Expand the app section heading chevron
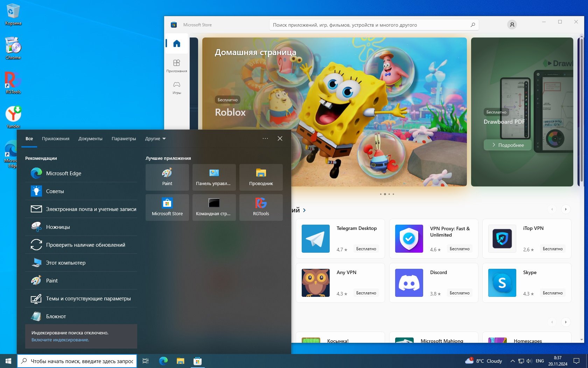This screenshot has height=368, width=588. [x=304, y=210]
